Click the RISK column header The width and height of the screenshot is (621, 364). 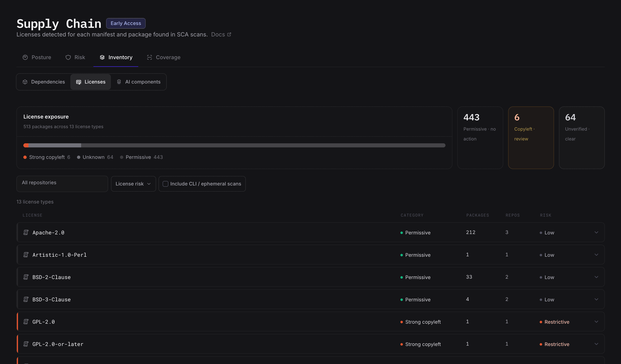click(x=546, y=215)
